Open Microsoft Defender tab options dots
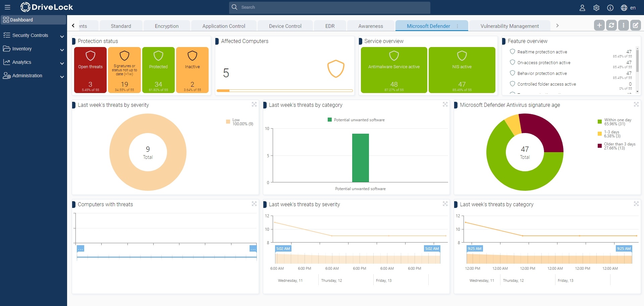This screenshot has width=644, height=306. (458, 26)
